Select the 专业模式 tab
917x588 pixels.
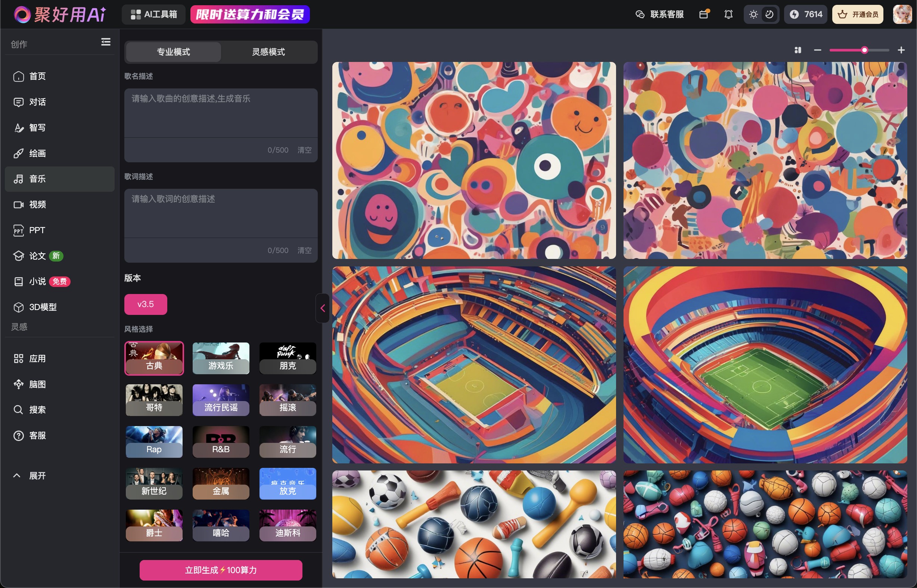click(173, 52)
